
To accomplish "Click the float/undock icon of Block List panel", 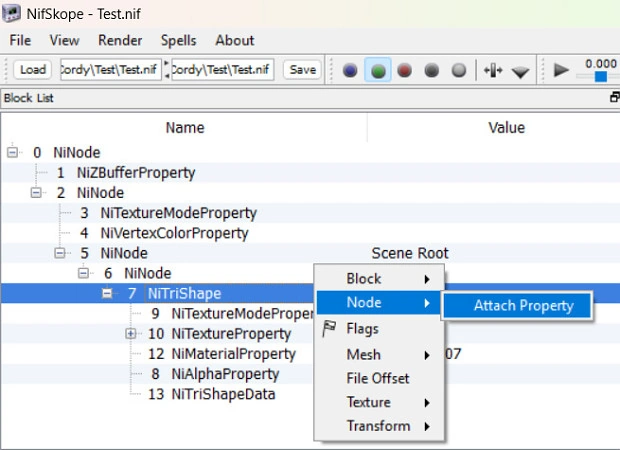I will pos(614,97).
